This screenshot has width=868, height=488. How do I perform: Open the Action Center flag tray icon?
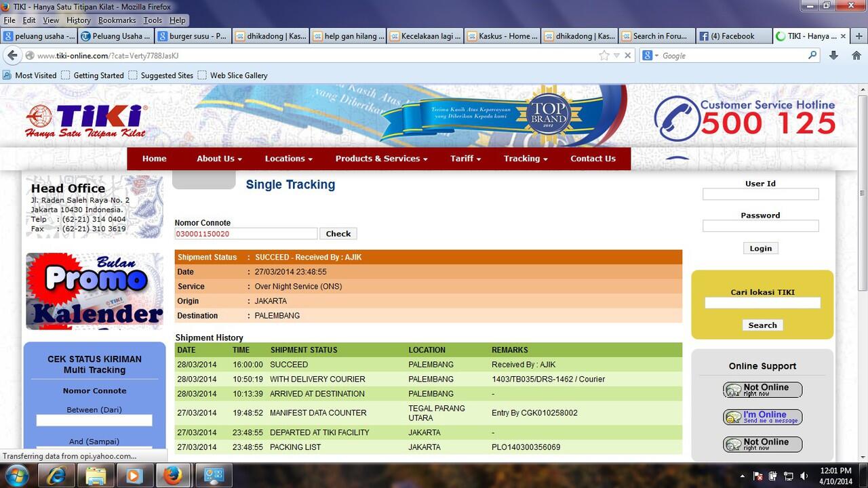pos(759,476)
